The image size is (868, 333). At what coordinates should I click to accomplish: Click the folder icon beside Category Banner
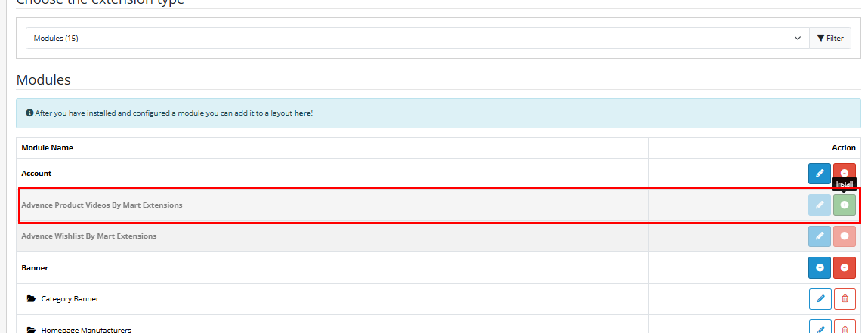tap(31, 299)
